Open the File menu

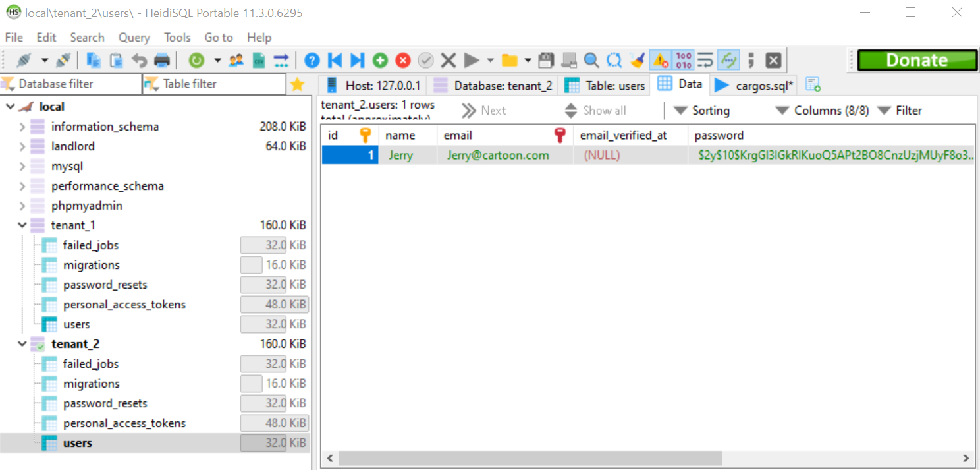coord(14,38)
